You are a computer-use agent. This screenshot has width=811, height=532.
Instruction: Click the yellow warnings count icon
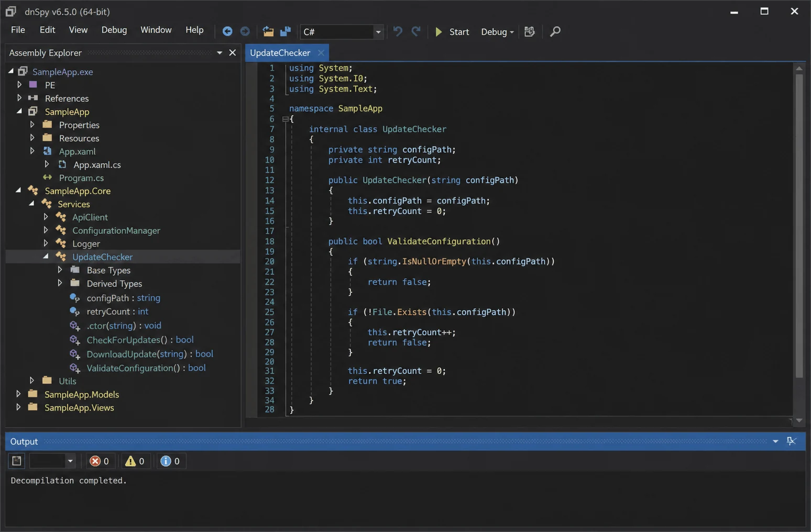(130, 461)
